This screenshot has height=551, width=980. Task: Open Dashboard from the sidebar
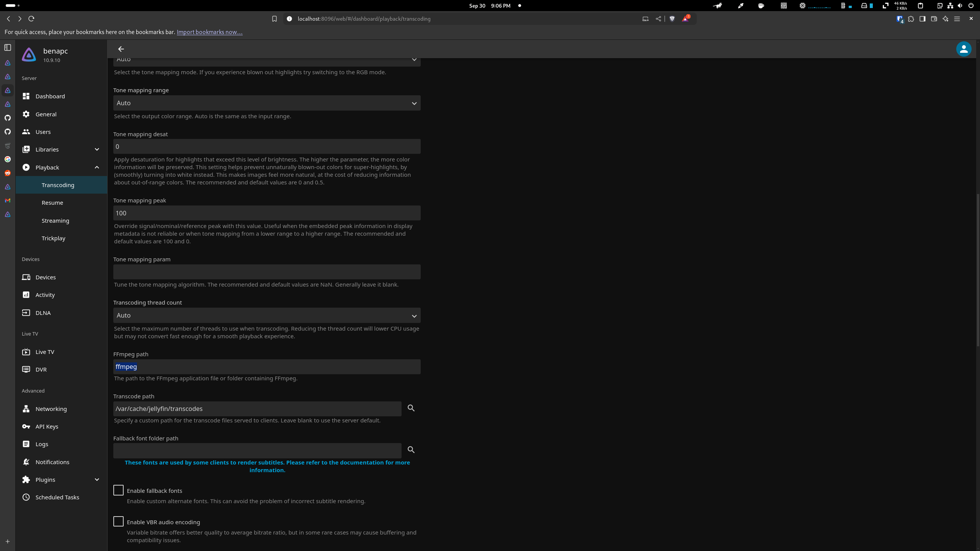click(50, 96)
